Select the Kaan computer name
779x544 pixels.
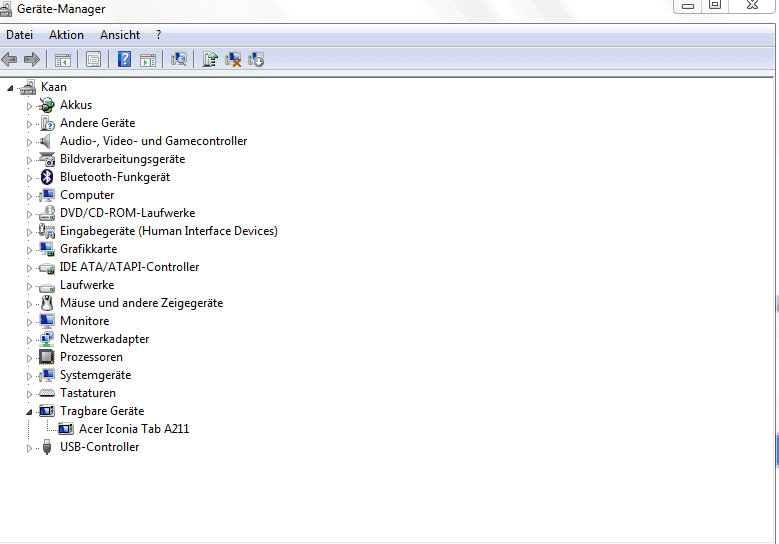point(54,87)
